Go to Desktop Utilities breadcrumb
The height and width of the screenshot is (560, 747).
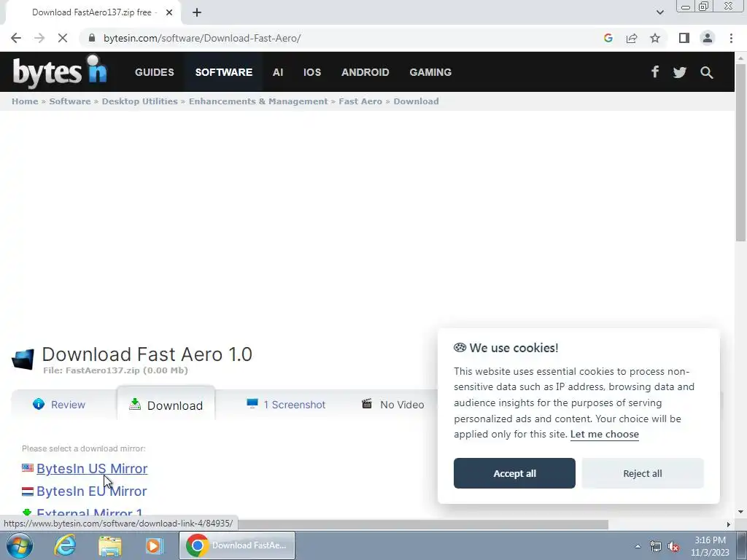tap(139, 101)
